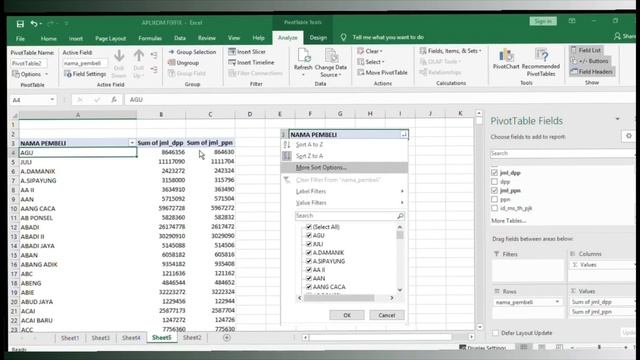Open Recommended PivotTables
This screenshot has height=360, width=640.
point(541,62)
